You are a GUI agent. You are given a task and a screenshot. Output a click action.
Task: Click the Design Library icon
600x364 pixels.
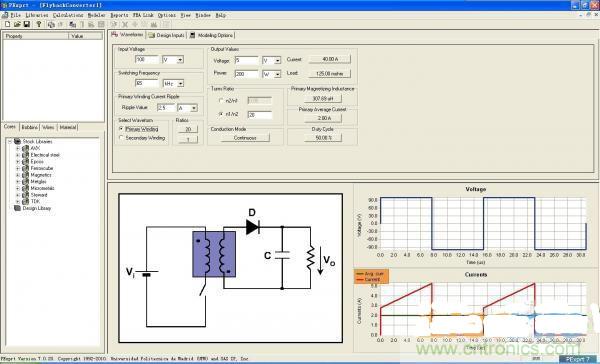18,208
